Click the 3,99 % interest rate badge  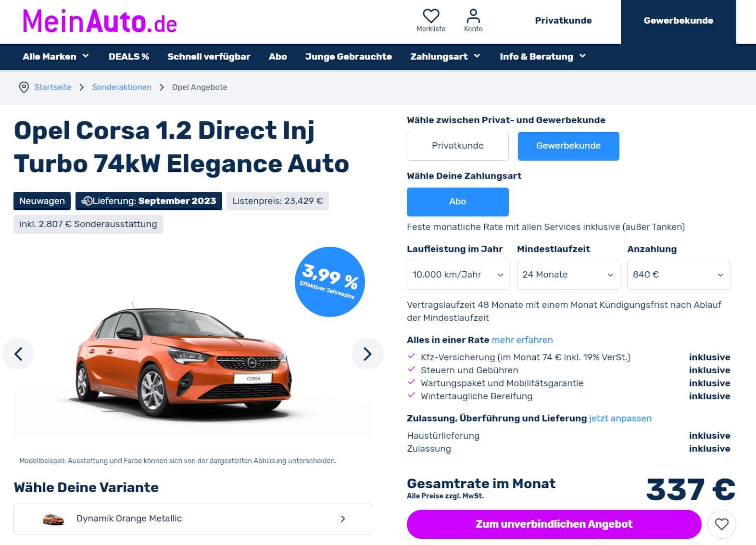[329, 282]
